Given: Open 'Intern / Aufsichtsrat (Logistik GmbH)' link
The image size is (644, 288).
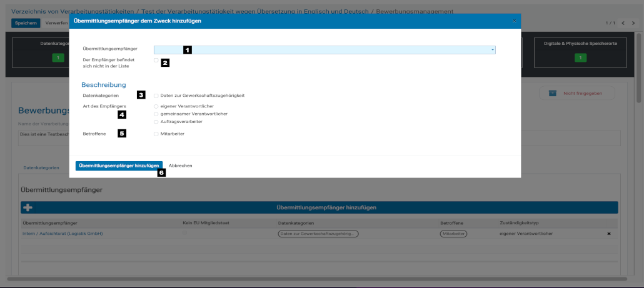Looking at the screenshot, I should [x=63, y=234].
